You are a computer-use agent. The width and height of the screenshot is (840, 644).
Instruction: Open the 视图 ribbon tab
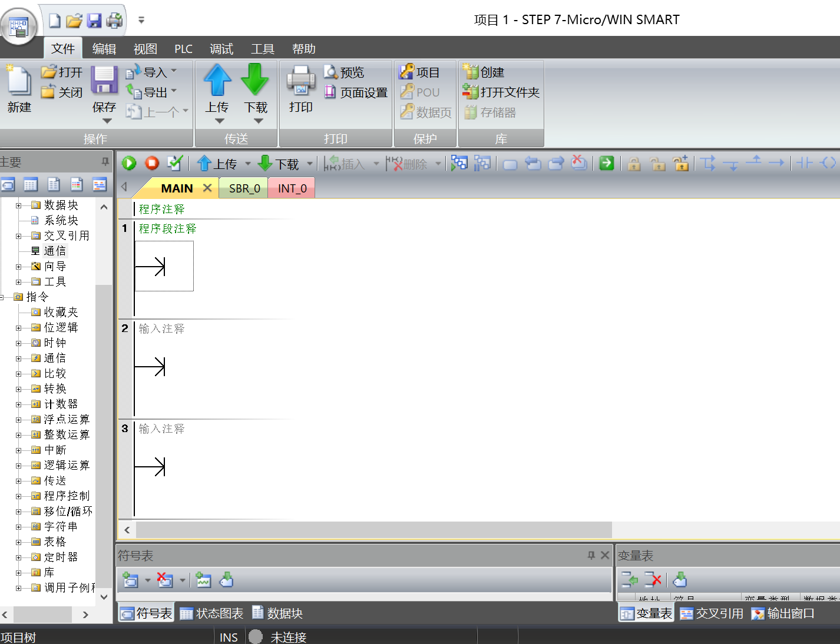[145, 49]
